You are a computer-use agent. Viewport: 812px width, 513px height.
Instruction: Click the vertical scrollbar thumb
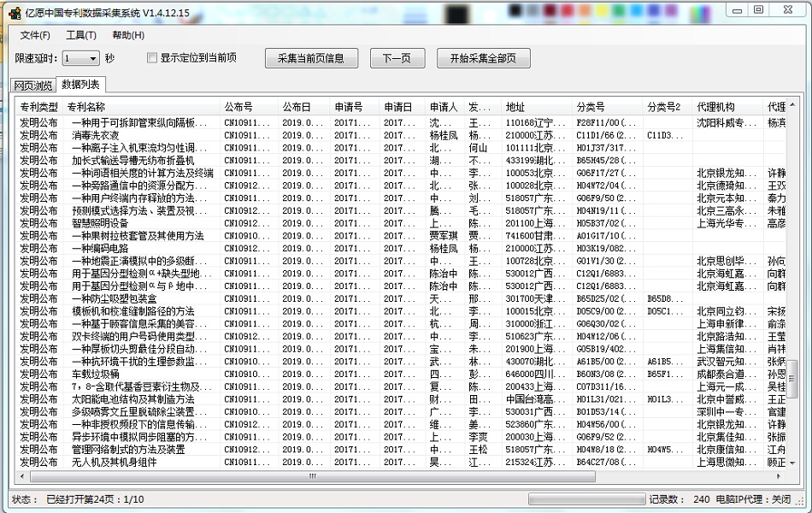[x=792, y=379]
